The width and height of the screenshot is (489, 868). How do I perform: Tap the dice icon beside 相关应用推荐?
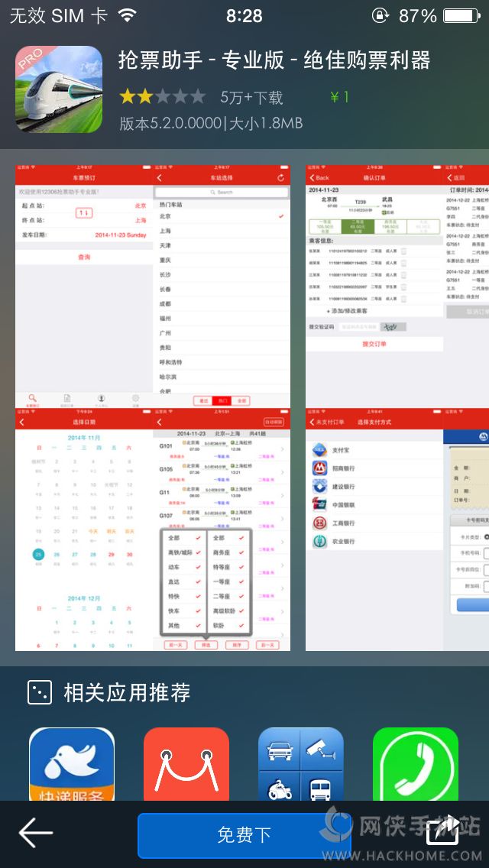[x=39, y=692]
